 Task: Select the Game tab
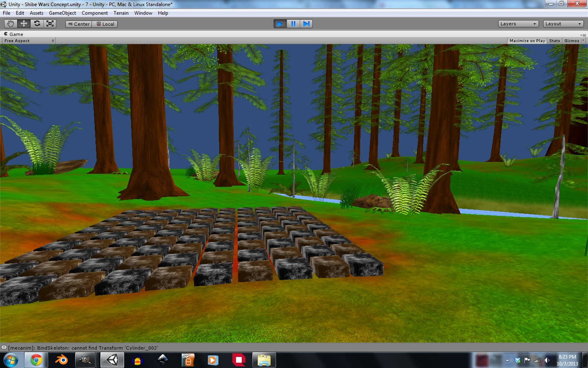pos(13,34)
